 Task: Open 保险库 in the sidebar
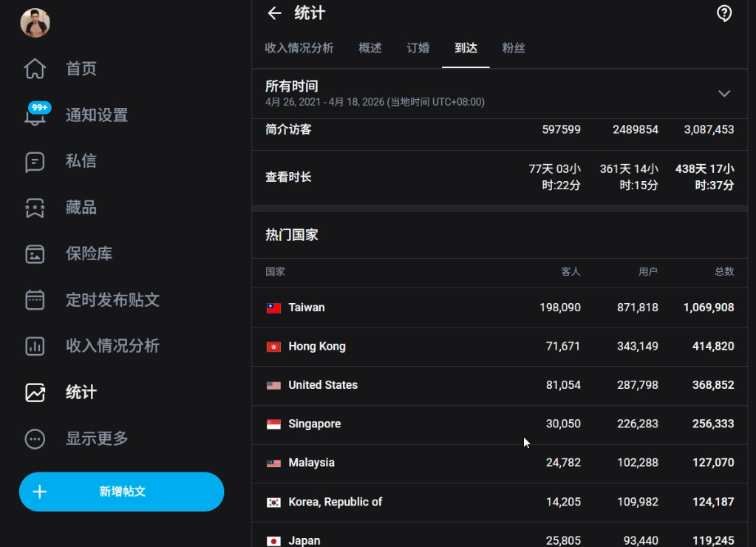pyautogui.click(x=89, y=254)
